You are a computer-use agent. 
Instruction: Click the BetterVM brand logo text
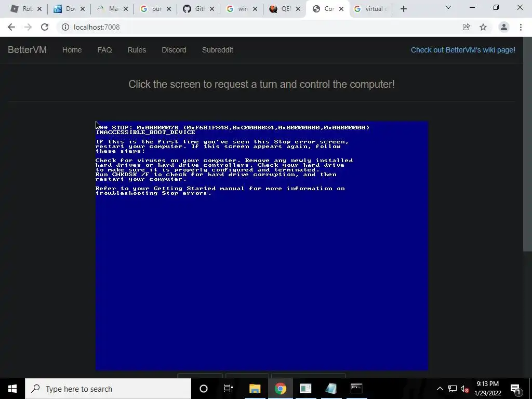click(27, 50)
